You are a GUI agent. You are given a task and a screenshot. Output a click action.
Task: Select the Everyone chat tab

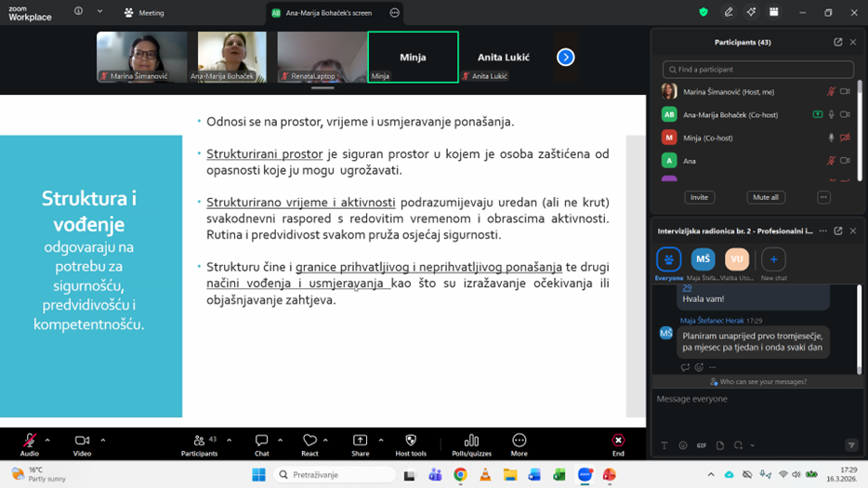click(x=669, y=260)
